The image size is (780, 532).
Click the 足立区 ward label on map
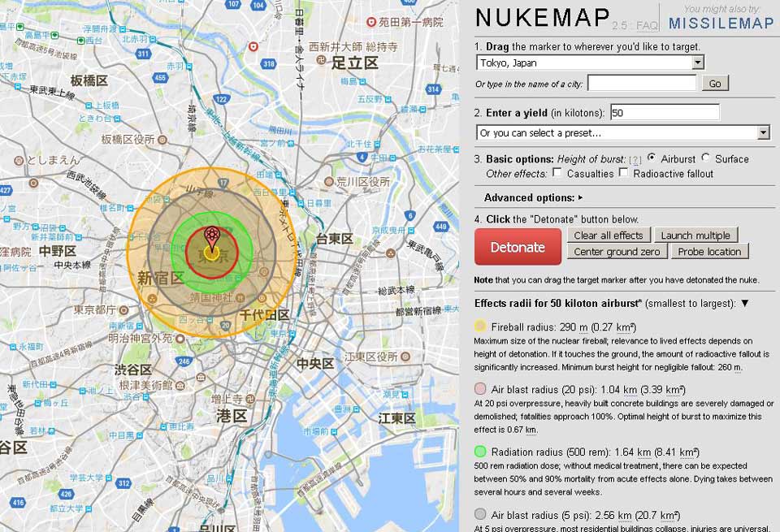pyautogui.click(x=355, y=63)
